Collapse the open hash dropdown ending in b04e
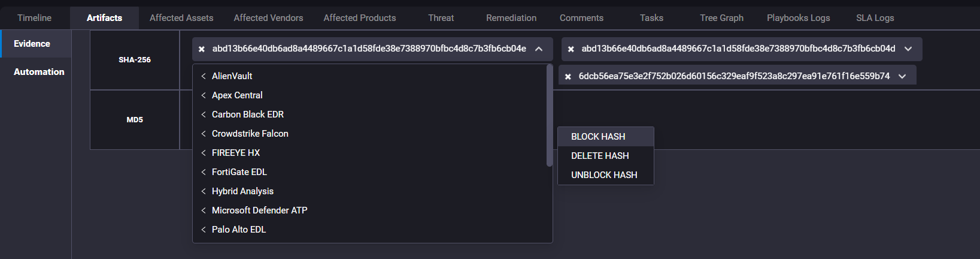The width and height of the screenshot is (980, 259). click(x=539, y=49)
